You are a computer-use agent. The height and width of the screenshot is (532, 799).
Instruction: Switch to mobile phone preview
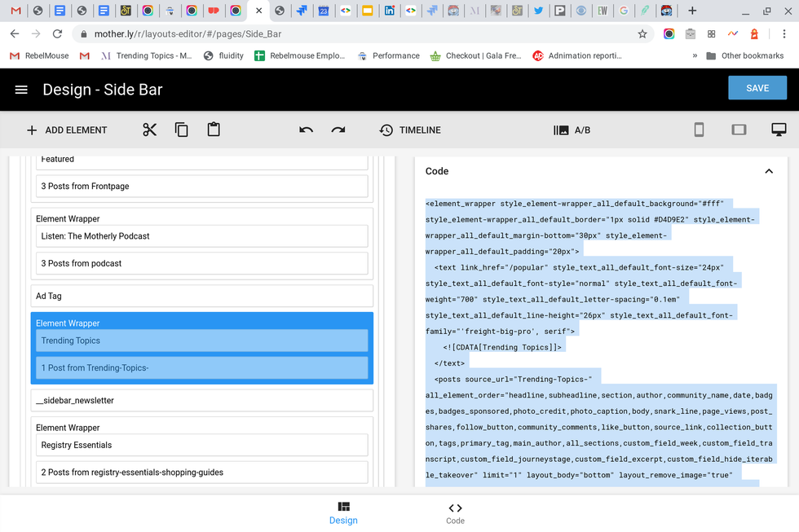tap(699, 130)
